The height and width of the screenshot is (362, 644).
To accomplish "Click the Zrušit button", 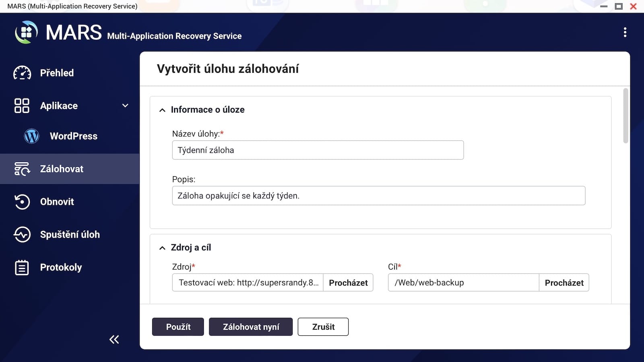I will (x=323, y=327).
